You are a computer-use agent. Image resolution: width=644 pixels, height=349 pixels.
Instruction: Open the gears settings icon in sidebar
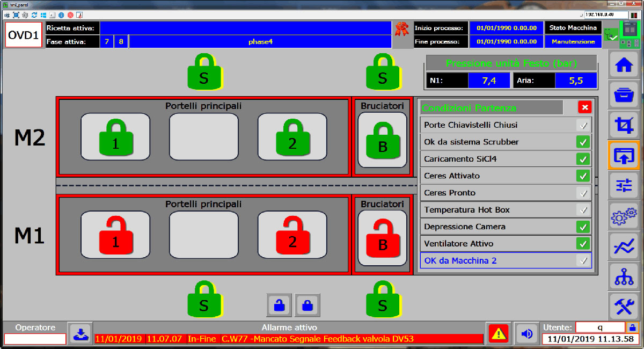point(624,216)
